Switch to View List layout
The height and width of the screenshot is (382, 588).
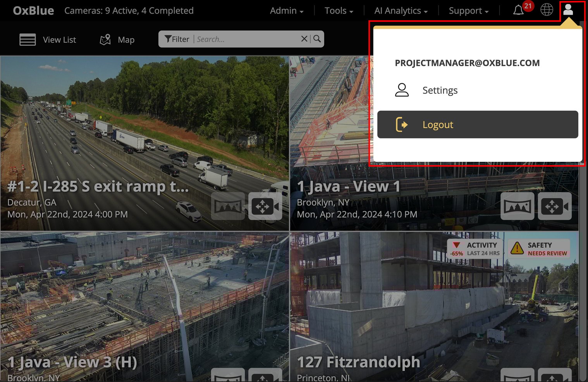coord(48,40)
